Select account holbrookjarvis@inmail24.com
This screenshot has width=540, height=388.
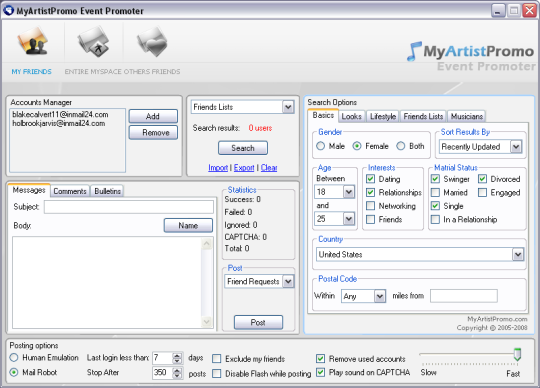(59, 123)
